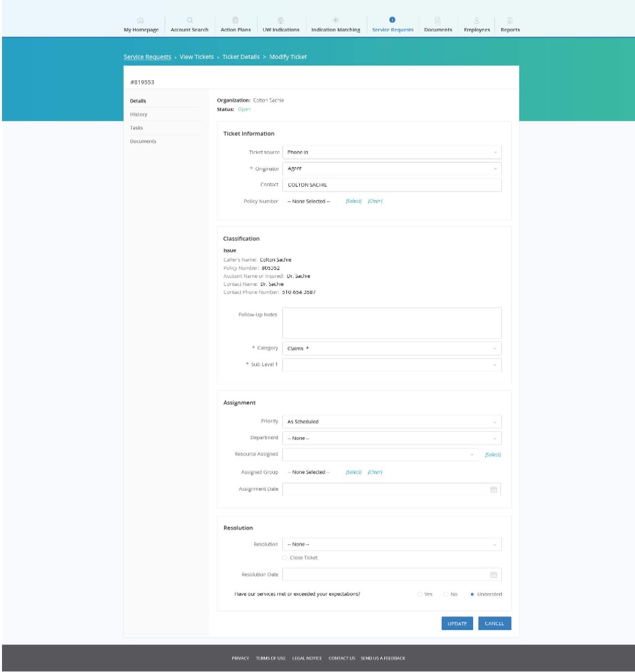The image size is (635, 672).
Task: Click the Action Plans clipboard icon
Action: tap(236, 20)
